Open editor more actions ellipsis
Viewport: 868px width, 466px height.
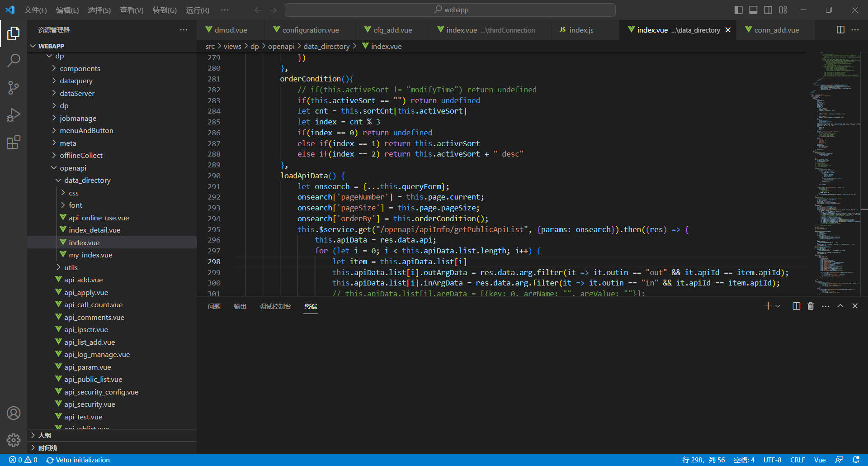[x=855, y=30]
